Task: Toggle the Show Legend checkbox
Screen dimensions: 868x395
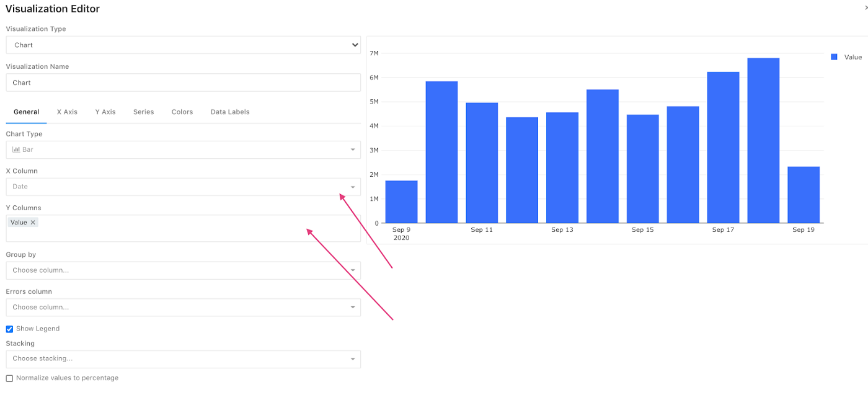Action: (x=9, y=329)
